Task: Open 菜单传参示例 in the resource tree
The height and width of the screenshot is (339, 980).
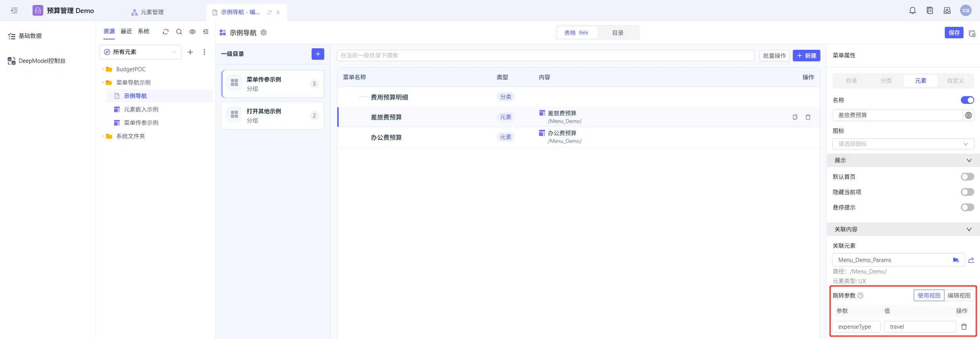Action: 141,123
